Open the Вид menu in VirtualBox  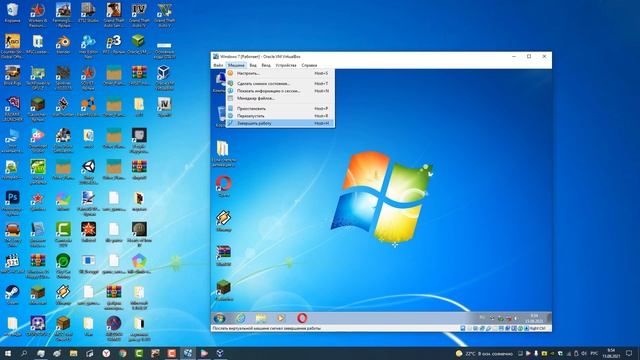pos(253,65)
